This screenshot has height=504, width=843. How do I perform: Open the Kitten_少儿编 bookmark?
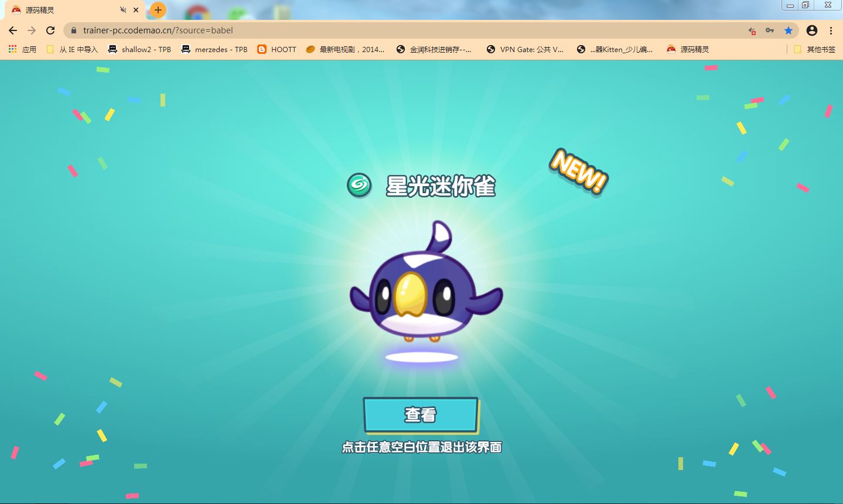point(615,50)
